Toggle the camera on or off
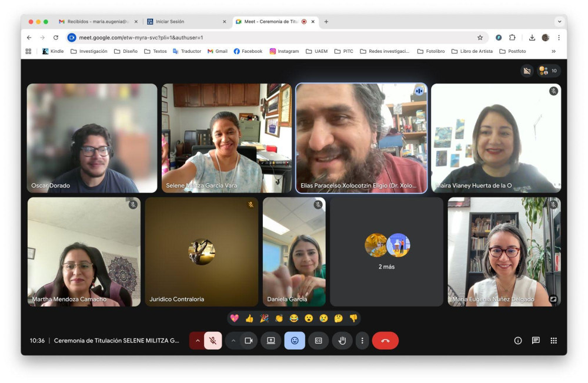 click(248, 341)
